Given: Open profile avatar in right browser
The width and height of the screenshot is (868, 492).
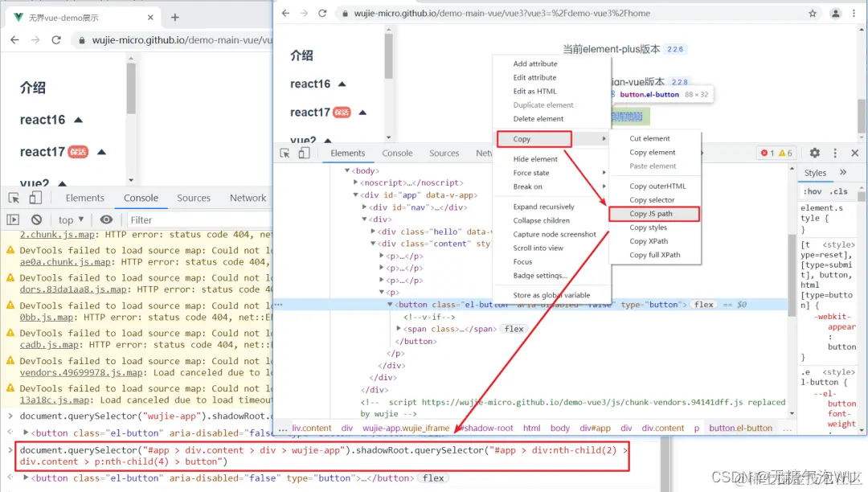Looking at the screenshot, I should click(835, 14).
